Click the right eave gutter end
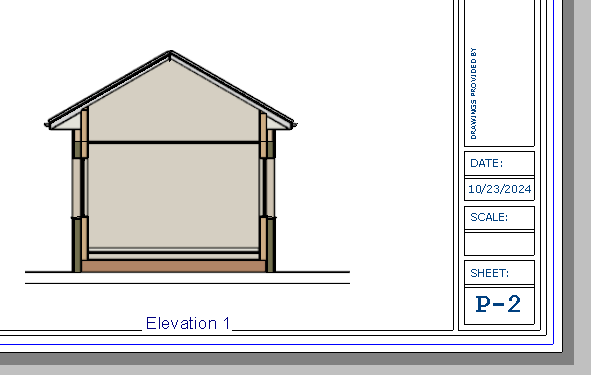 click(x=294, y=125)
